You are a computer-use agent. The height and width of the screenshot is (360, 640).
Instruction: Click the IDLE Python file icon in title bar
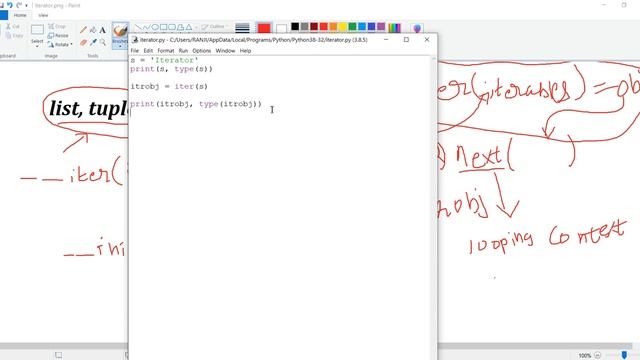click(135, 40)
